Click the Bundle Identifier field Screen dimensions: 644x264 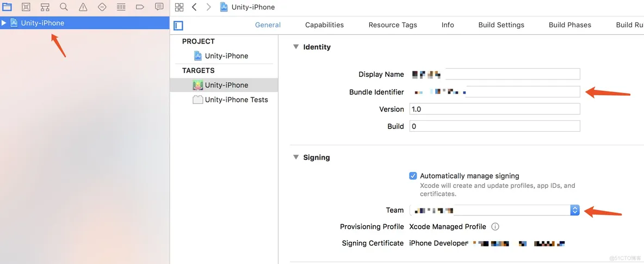pyautogui.click(x=494, y=91)
